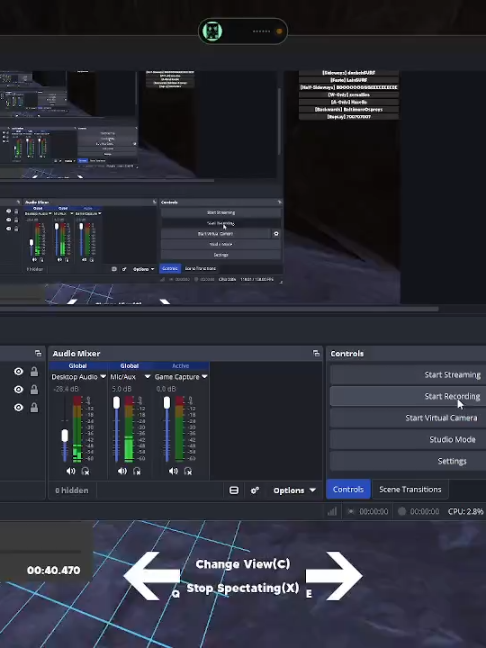Expand the Options dropdown in mixer
The height and width of the screenshot is (648, 486).
click(x=294, y=490)
